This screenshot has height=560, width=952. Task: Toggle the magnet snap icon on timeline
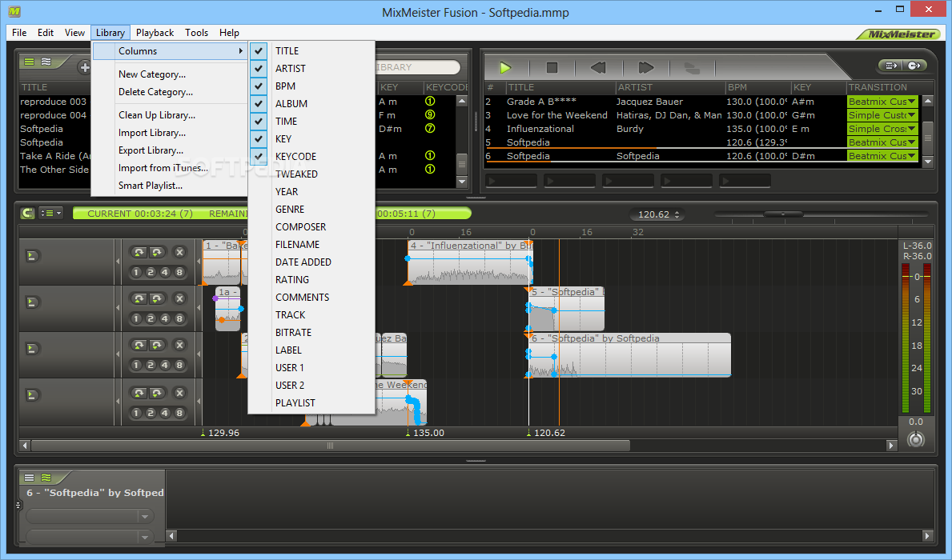click(27, 213)
